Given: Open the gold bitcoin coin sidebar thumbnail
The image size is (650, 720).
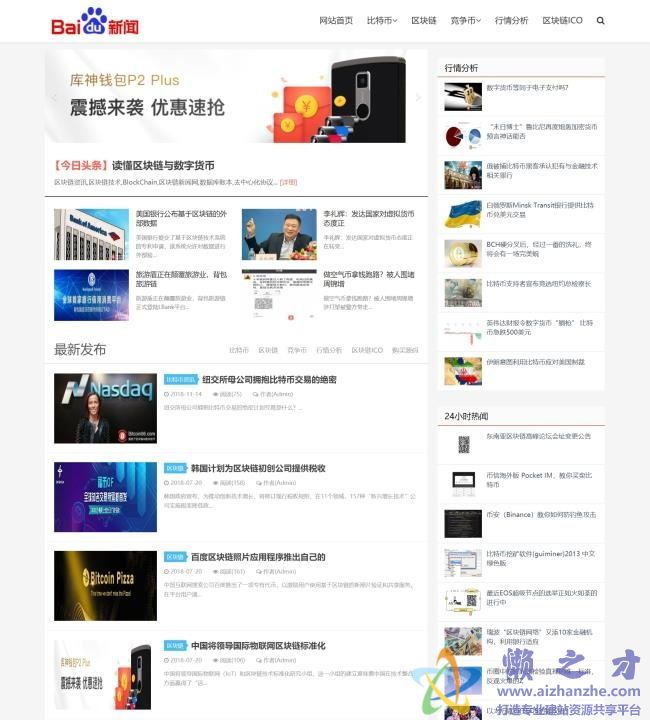Looking at the screenshot, I should pyautogui.click(x=463, y=253).
